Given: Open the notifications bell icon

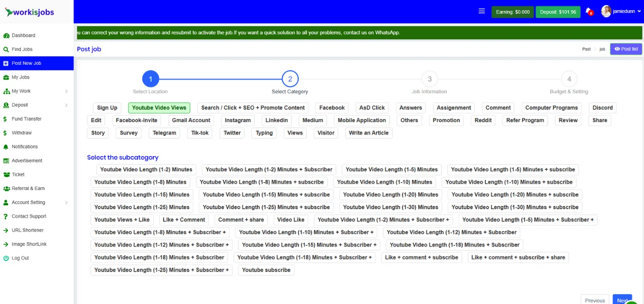Looking at the screenshot, I should tap(588, 11).
